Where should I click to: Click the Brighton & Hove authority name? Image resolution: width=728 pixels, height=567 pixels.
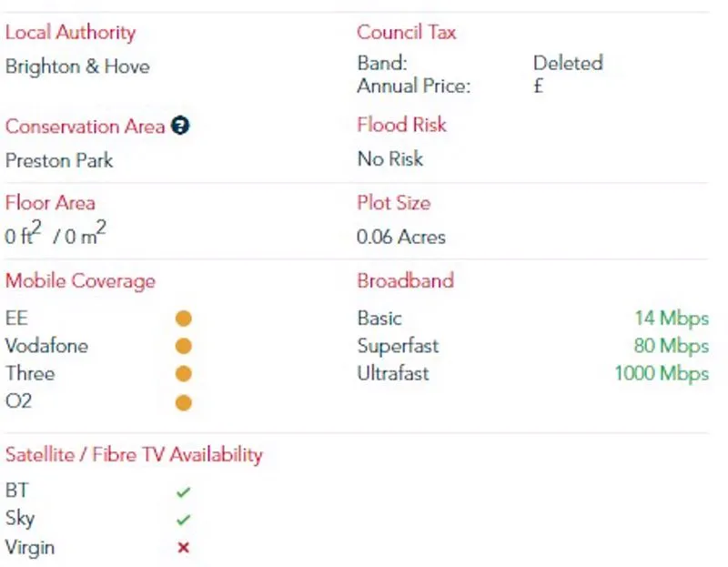[77, 66]
